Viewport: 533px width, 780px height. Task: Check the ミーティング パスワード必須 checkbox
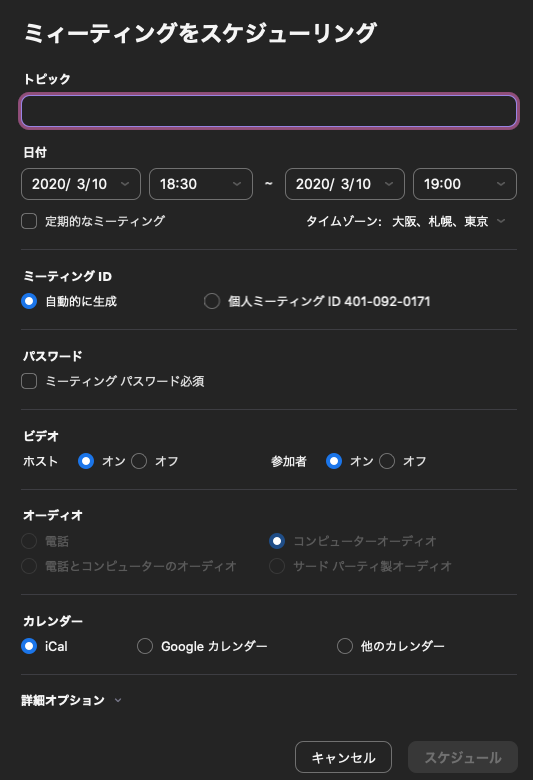click(x=29, y=381)
